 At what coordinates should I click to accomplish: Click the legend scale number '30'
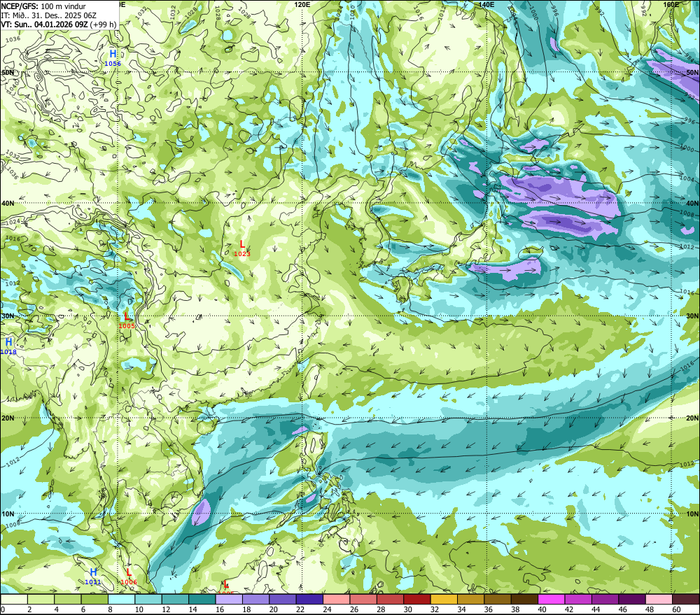click(407, 609)
